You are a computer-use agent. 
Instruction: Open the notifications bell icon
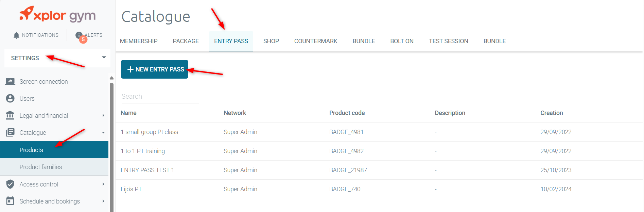(16, 35)
